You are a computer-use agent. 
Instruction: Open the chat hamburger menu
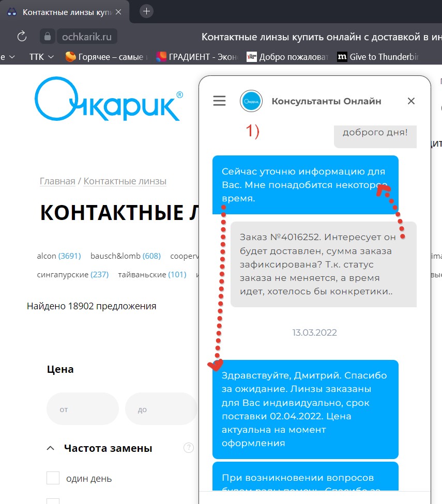[219, 101]
